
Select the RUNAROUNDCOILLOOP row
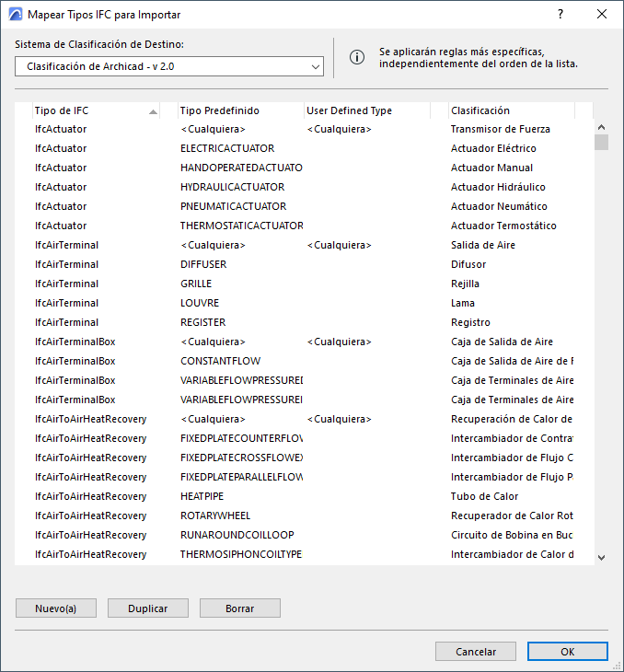tap(305, 535)
